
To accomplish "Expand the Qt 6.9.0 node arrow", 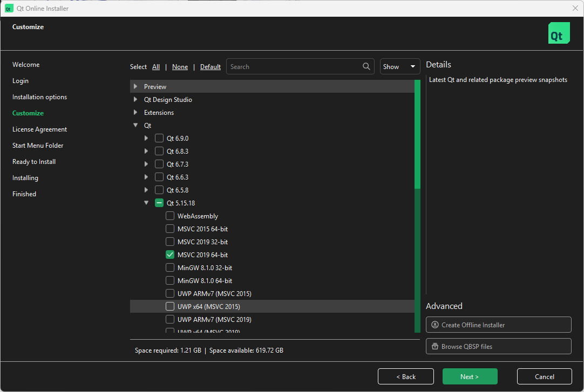I will coord(146,139).
